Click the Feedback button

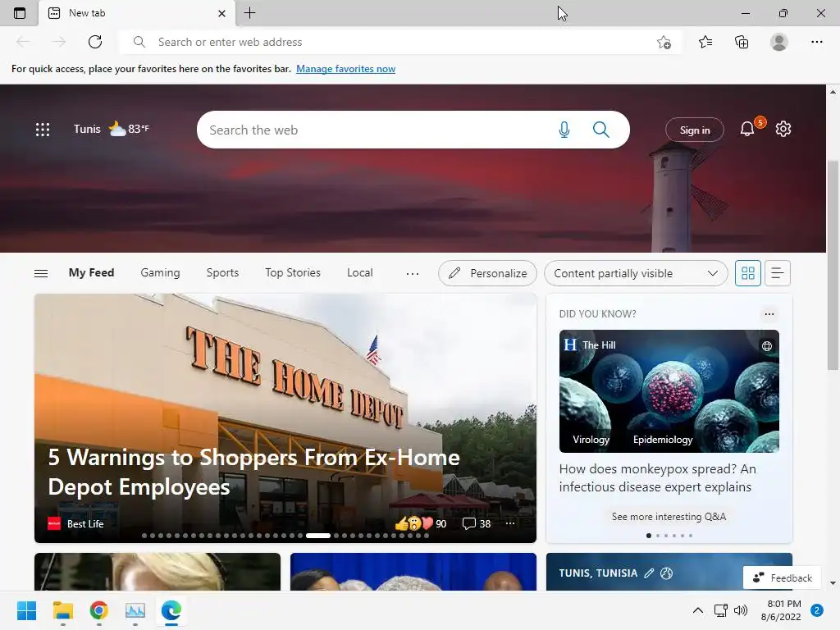click(782, 577)
